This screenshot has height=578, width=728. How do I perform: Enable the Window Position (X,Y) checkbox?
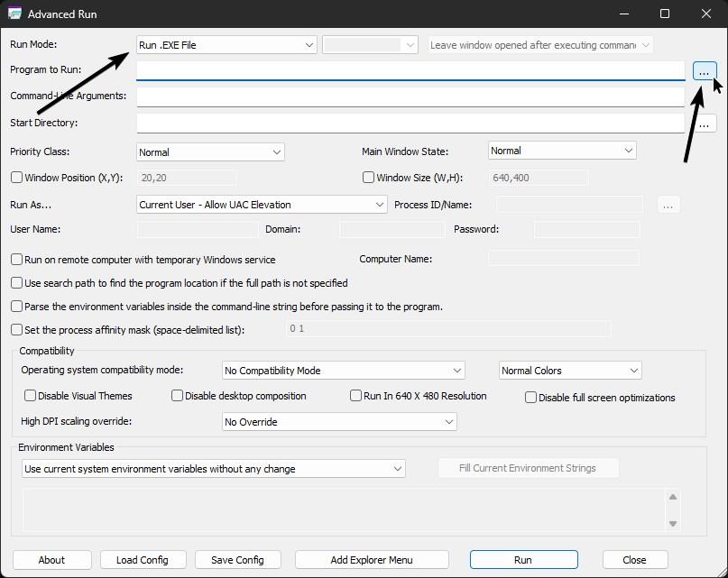point(16,178)
